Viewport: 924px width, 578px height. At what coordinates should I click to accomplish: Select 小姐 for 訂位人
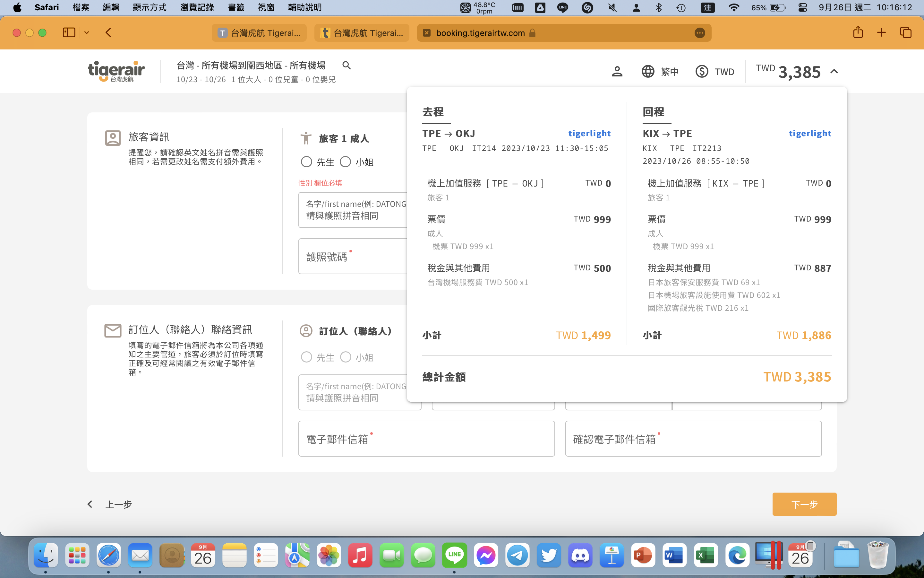(345, 357)
